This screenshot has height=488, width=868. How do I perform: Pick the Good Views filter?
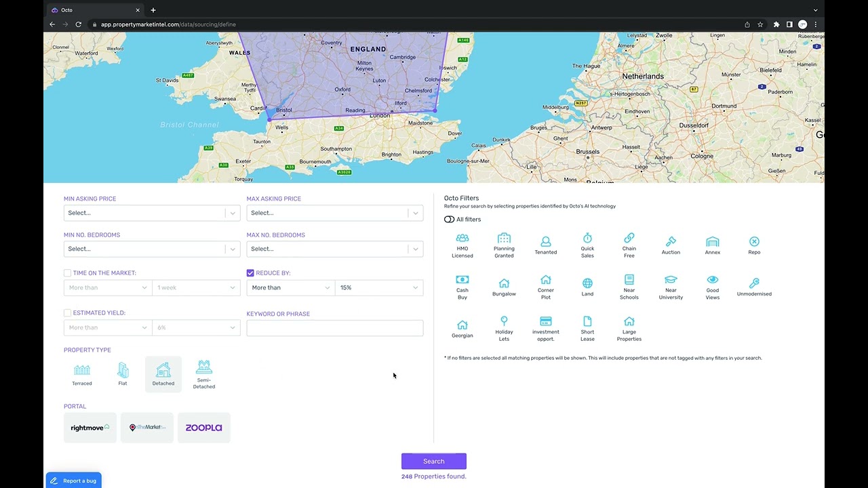click(x=713, y=287)
